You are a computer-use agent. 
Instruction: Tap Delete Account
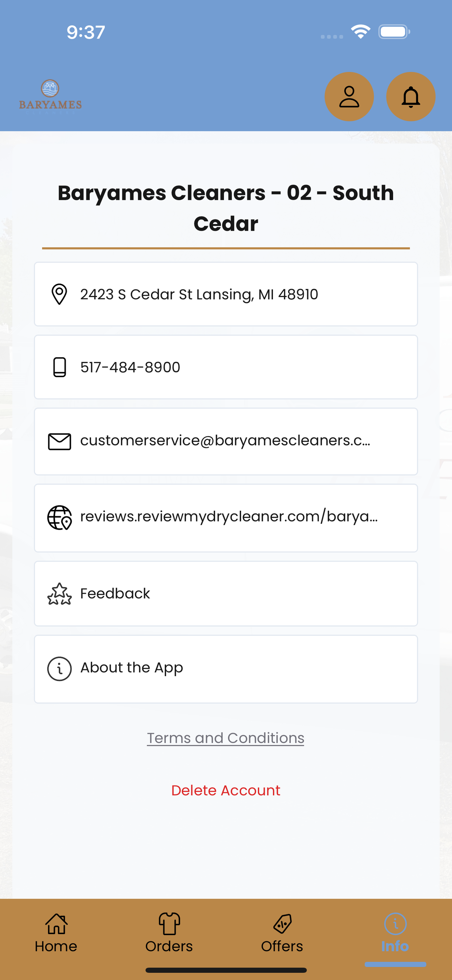click(x=226, y=790)
